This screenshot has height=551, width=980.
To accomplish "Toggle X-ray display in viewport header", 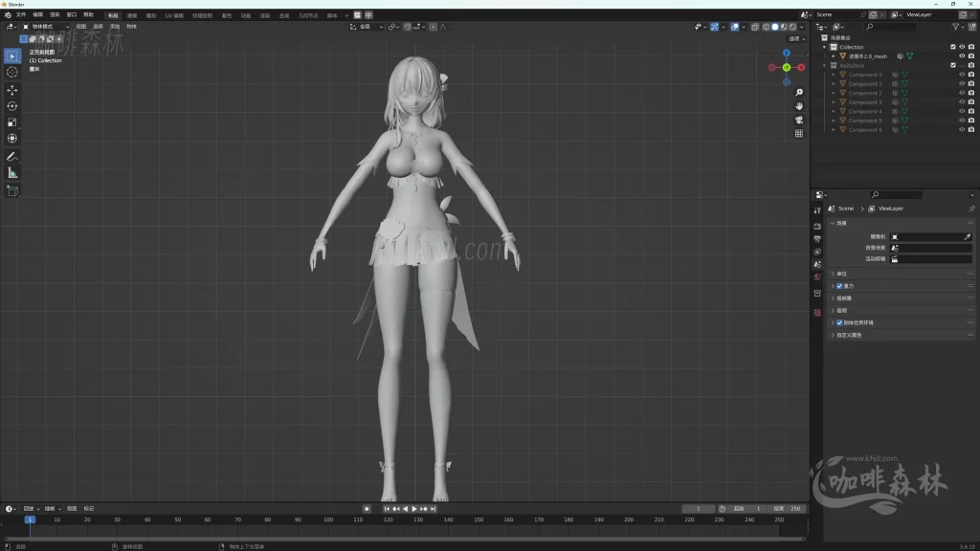I will [755, 27].
